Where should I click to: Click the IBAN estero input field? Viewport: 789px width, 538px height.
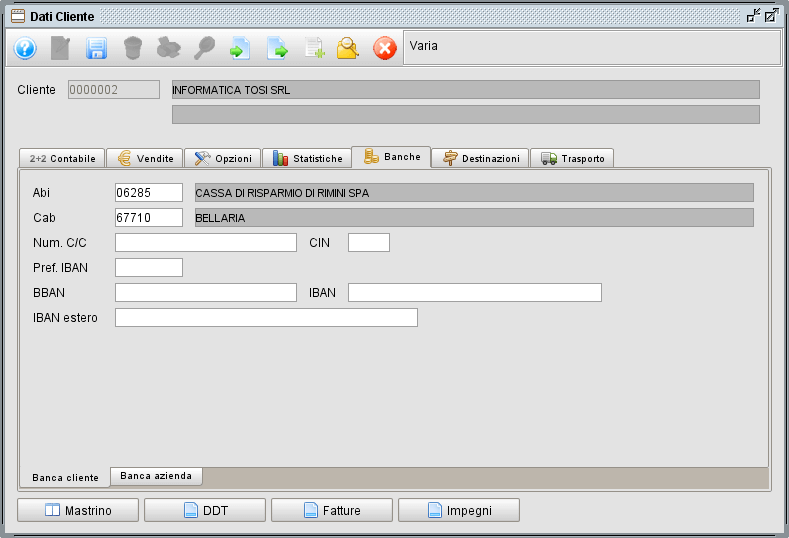tap(266, 318)
